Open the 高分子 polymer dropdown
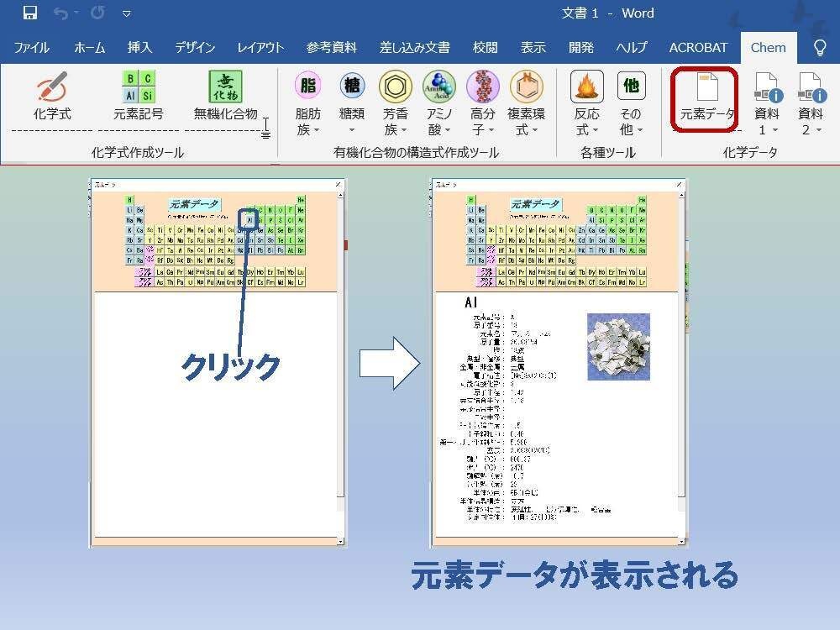Image resolution: width=840 pixels, height=630 pixels. (483, 104)
